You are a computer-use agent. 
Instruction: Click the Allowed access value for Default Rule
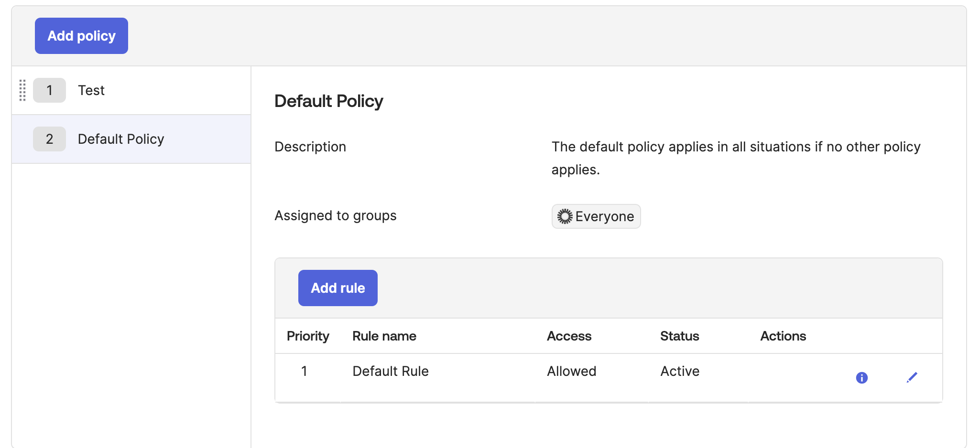coord(571,371)
